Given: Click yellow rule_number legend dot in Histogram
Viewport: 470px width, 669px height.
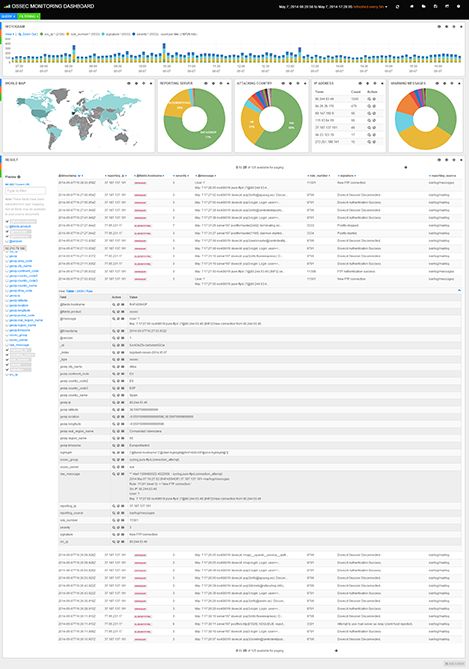Looking at the screenshot, I should click(68, 34).
